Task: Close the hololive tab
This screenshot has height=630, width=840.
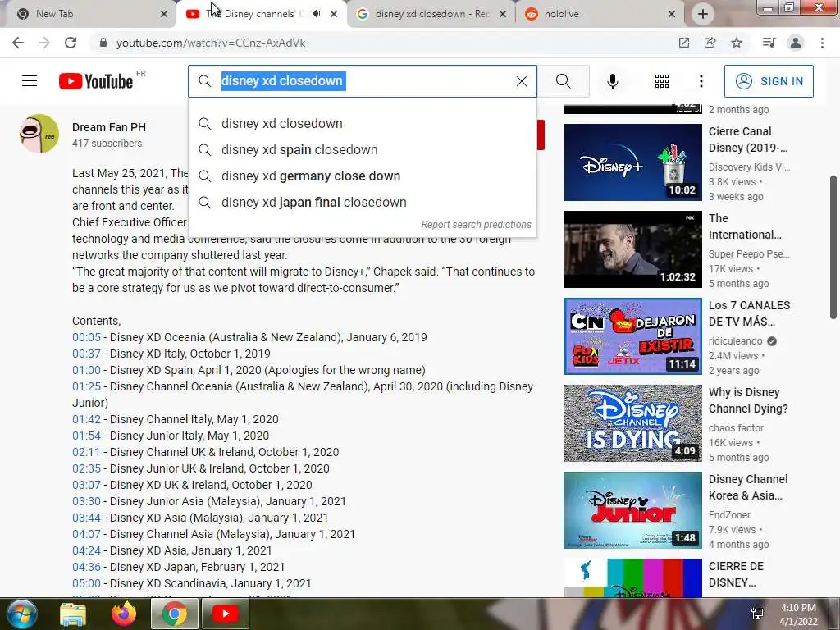Action: click(672, 14)
